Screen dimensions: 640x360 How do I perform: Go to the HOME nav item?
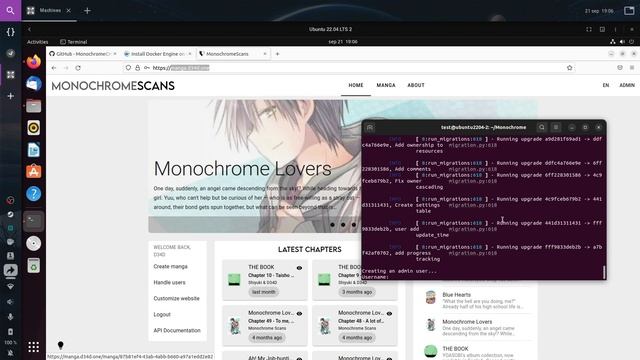pyautogui.click(x=356, y=85)
